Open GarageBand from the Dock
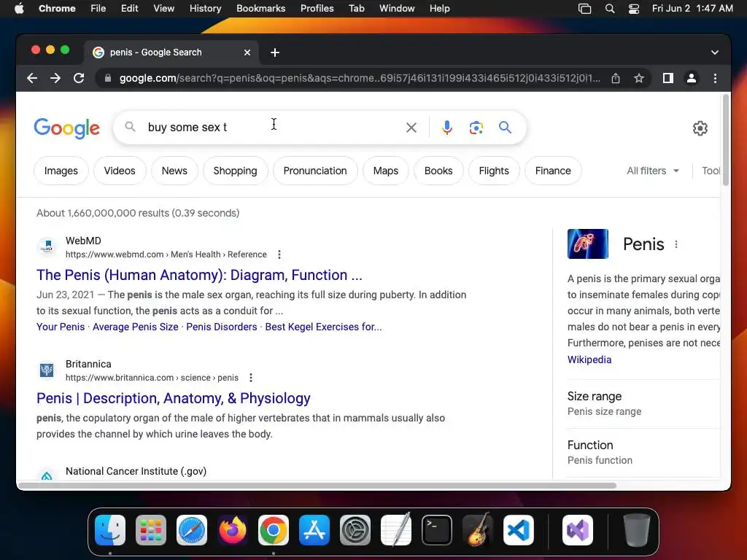This screenshot has width=747, height=560. point(478,530)
